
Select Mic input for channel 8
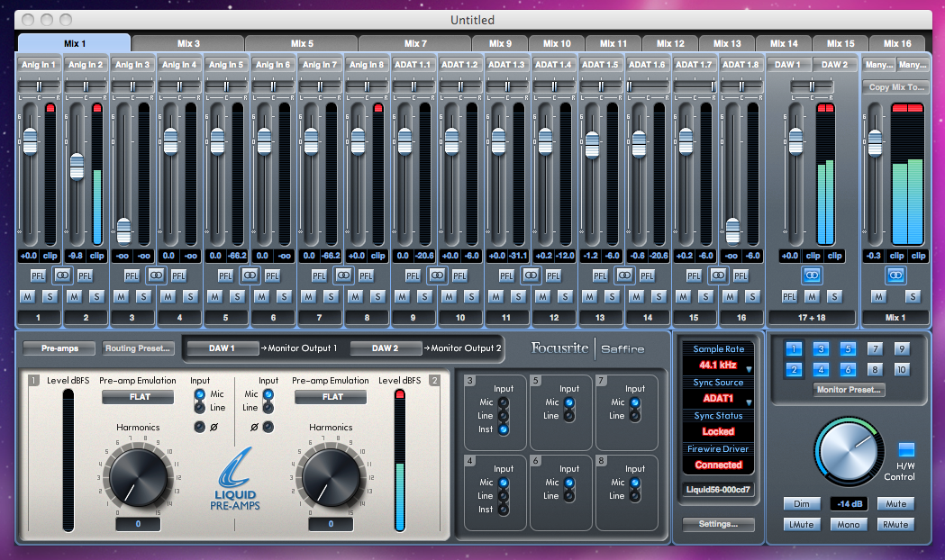634,483
